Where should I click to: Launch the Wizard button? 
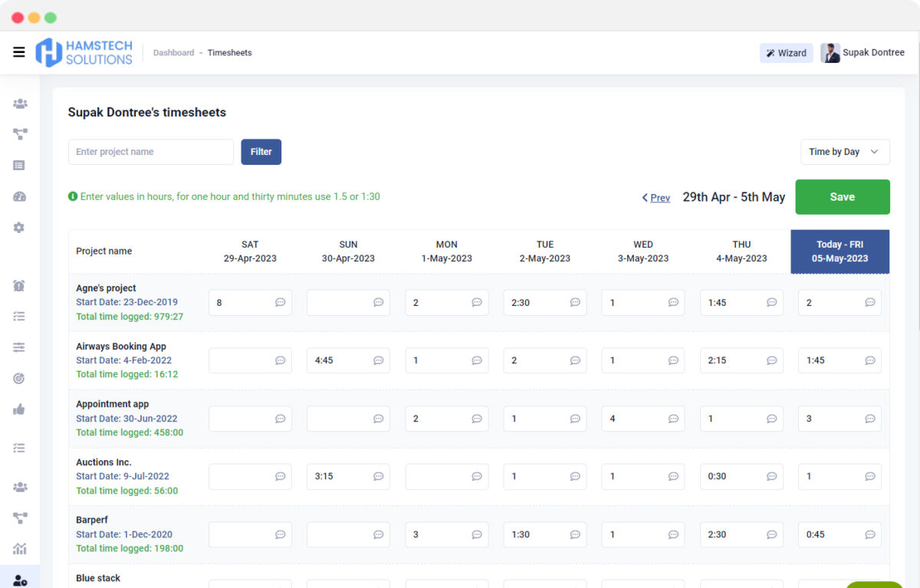(x=786, y=53)
